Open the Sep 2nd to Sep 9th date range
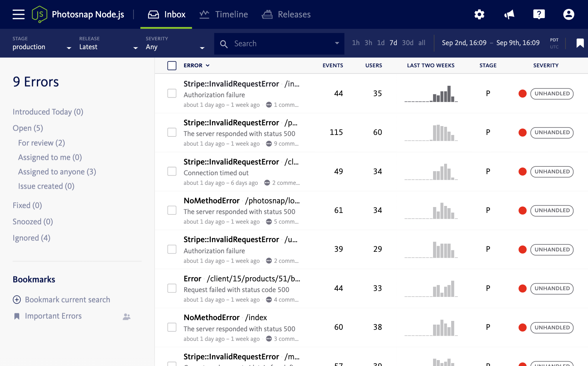This screenshot has width=588, height=366. 491,43
